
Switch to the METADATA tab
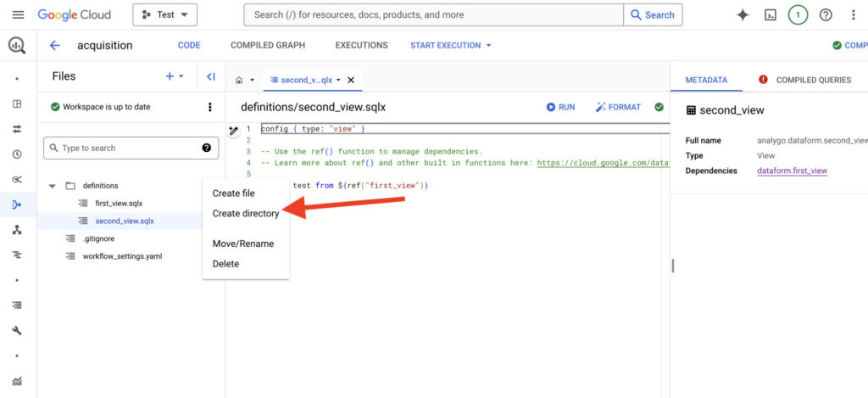[x=706, y=80]
